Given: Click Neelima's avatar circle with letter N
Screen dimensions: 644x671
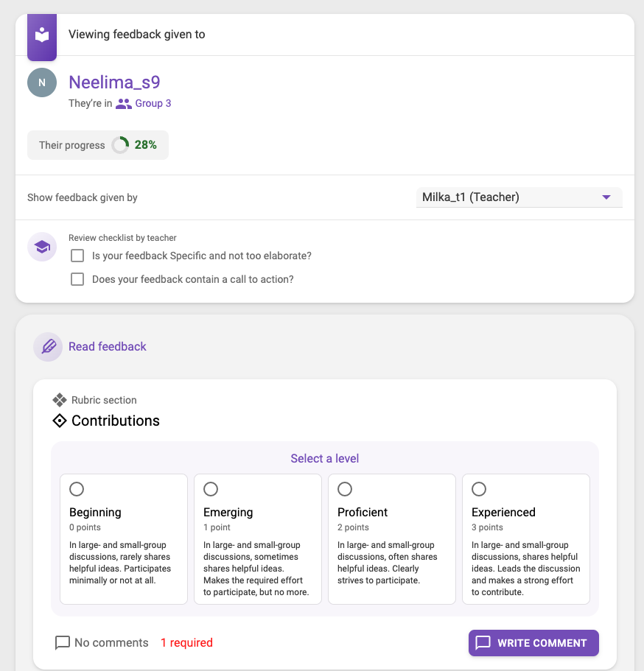Looking at the screenshot, I should pos(42,82).
